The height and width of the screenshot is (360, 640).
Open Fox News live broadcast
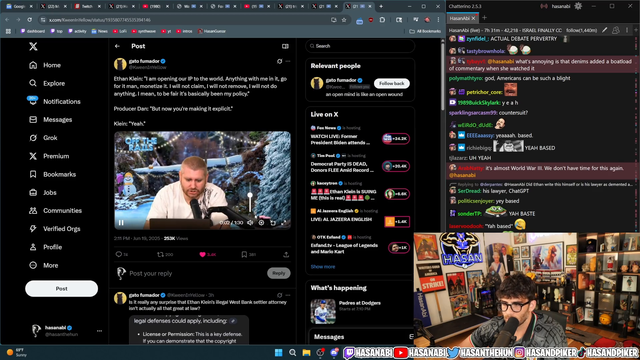359,136
